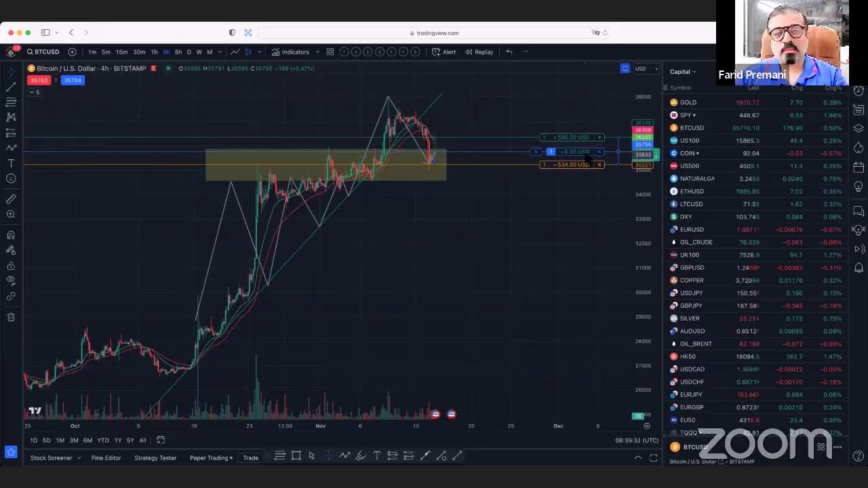
Task: Open the USD currency dropdown
Action: click(646, 68)
